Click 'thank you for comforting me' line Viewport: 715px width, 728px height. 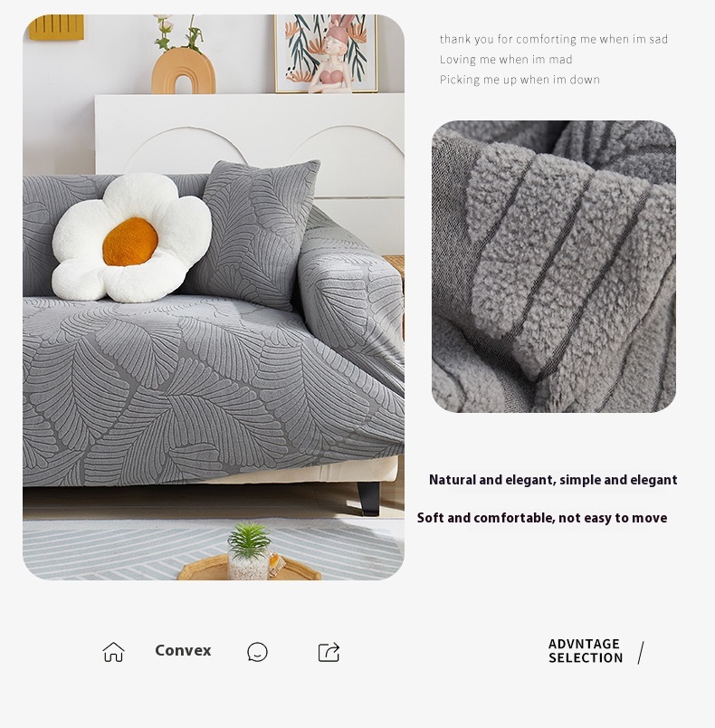pyautogui.click(x=554, y=39)
